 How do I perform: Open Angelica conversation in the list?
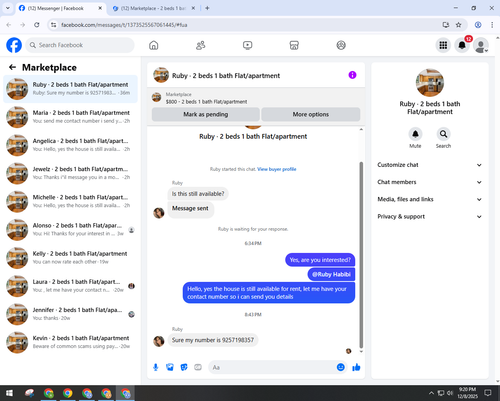70,145
